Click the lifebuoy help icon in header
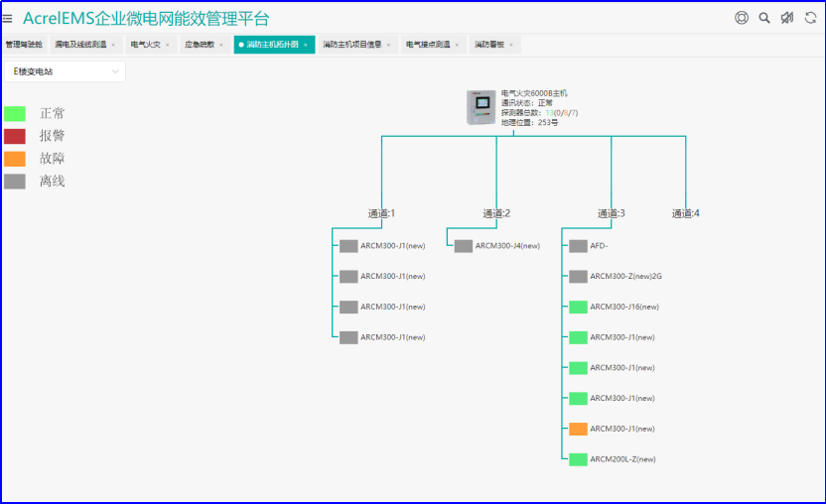 741,18
